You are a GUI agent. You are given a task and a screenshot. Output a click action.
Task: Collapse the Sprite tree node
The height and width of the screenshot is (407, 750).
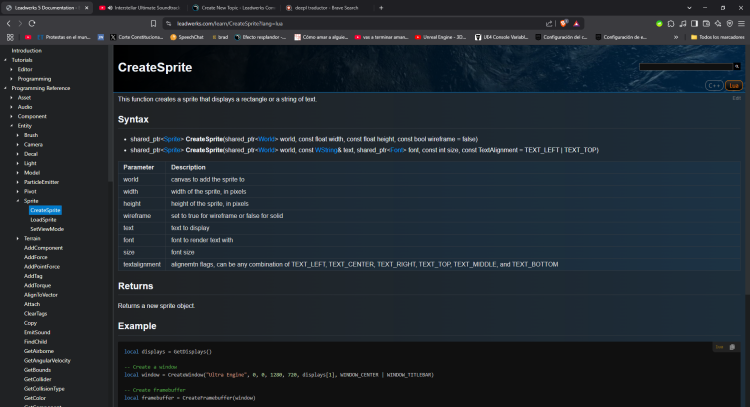coord(18,201)
